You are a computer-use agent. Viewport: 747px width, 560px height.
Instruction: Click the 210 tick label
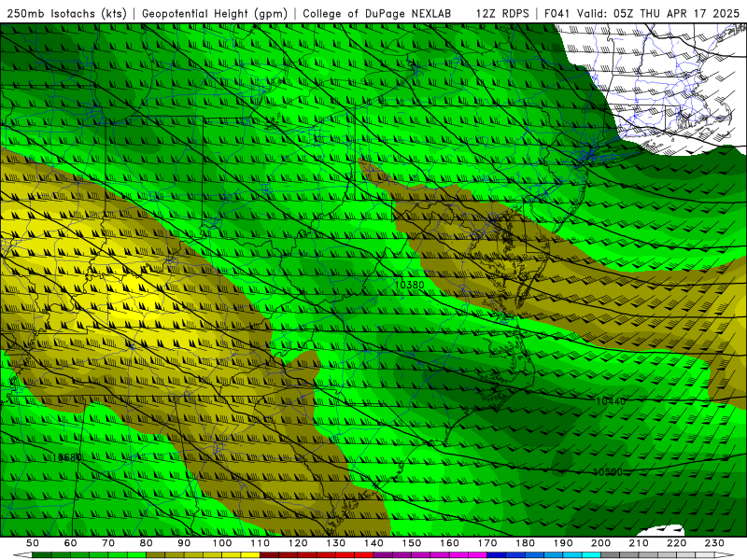click(639, 543)
